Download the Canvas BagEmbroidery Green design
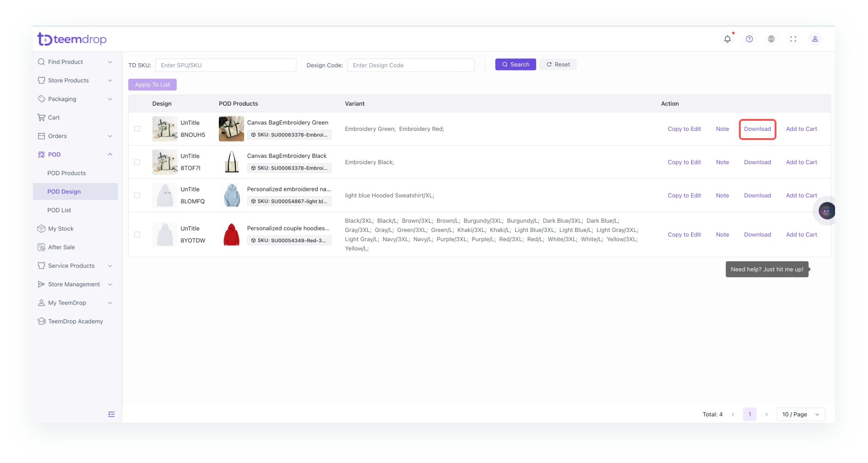The width and height of the screenshot is (868, 463). tap(757, 129)
